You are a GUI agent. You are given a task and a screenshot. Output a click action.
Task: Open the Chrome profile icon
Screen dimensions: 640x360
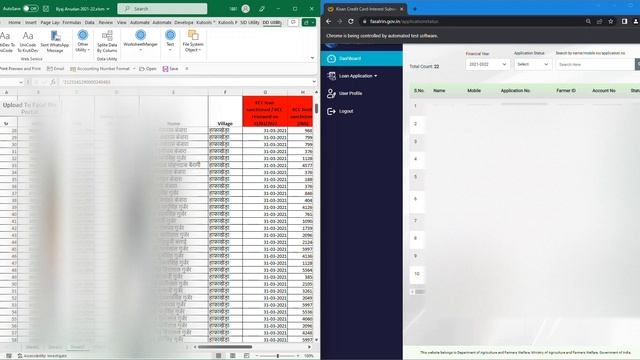click(x=636, y=21)
